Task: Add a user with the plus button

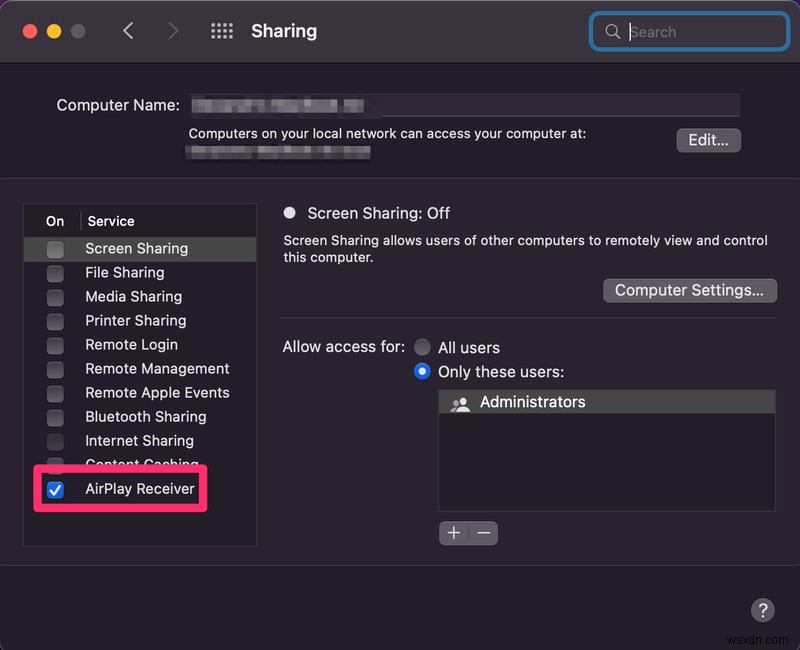Action: tap(454, 533)
